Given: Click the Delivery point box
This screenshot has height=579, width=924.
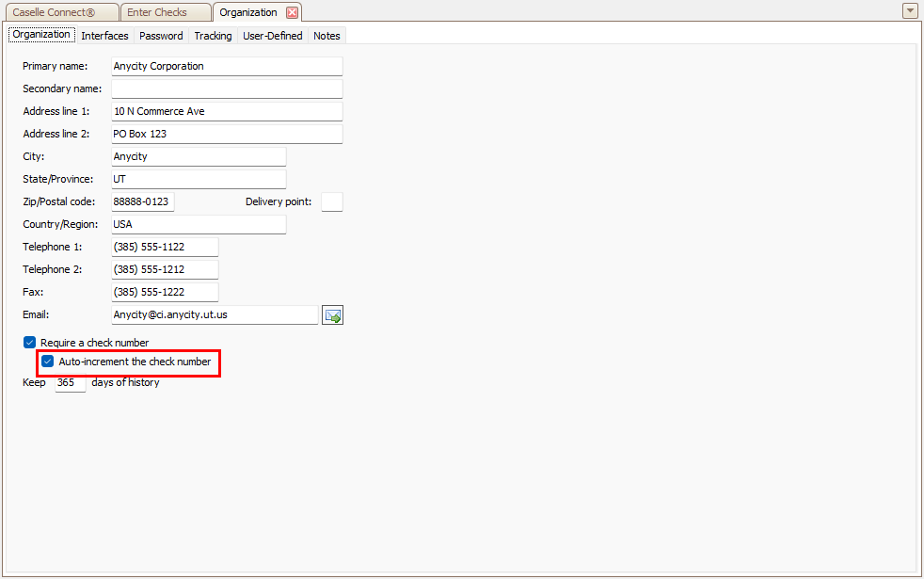Looking at the screenshot, I should (x=332, y=202).
